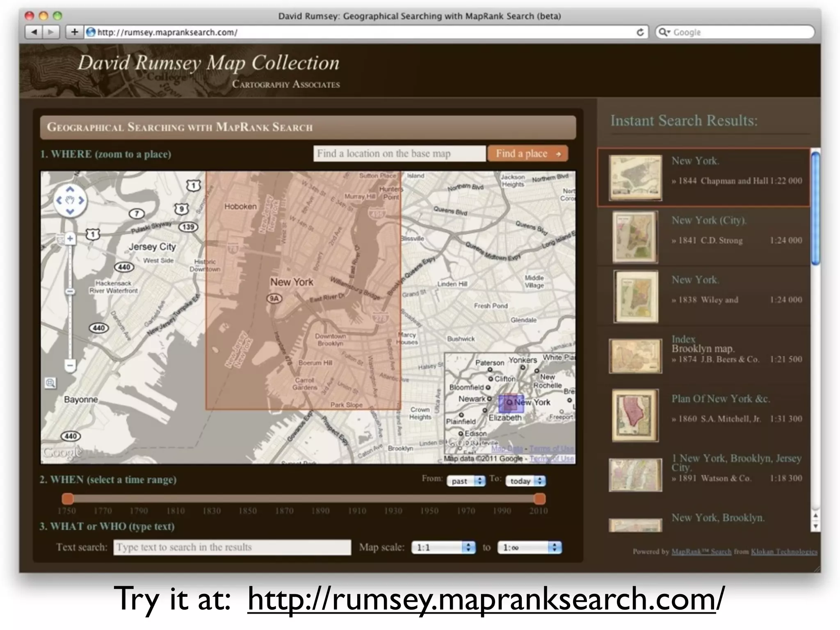
Task: Click the results scrollbar down arrow
Action: 815,526
